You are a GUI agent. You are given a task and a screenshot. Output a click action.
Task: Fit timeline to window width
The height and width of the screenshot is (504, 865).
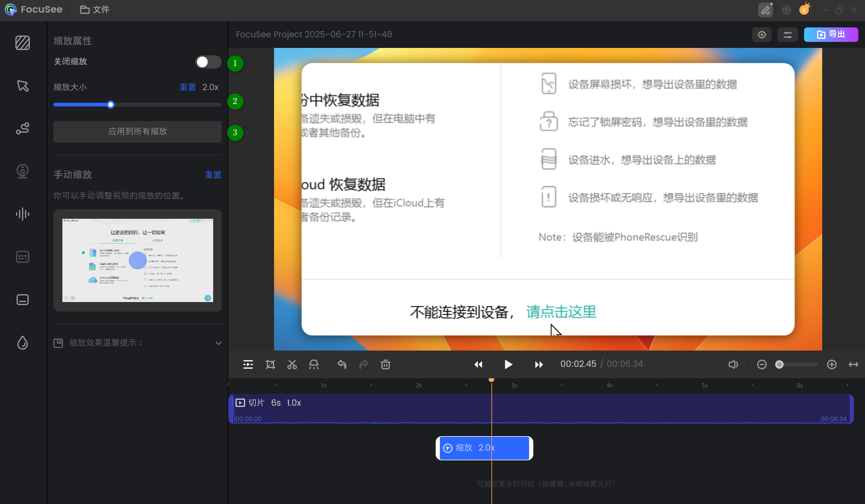pyautogui.click(x=853, y=364)
